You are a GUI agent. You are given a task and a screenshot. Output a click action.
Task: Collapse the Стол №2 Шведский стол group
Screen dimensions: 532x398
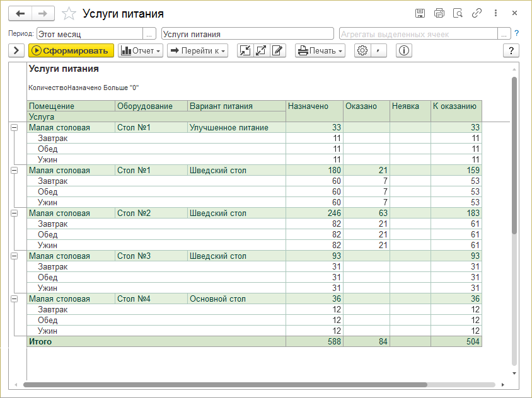coord(14,213)
